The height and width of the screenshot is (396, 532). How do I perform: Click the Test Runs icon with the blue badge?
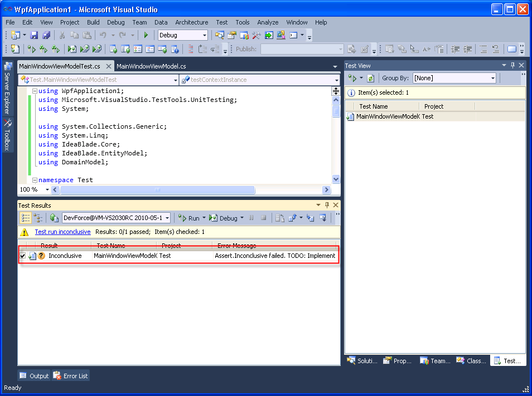pyautogui.click(x=175, y=49)
